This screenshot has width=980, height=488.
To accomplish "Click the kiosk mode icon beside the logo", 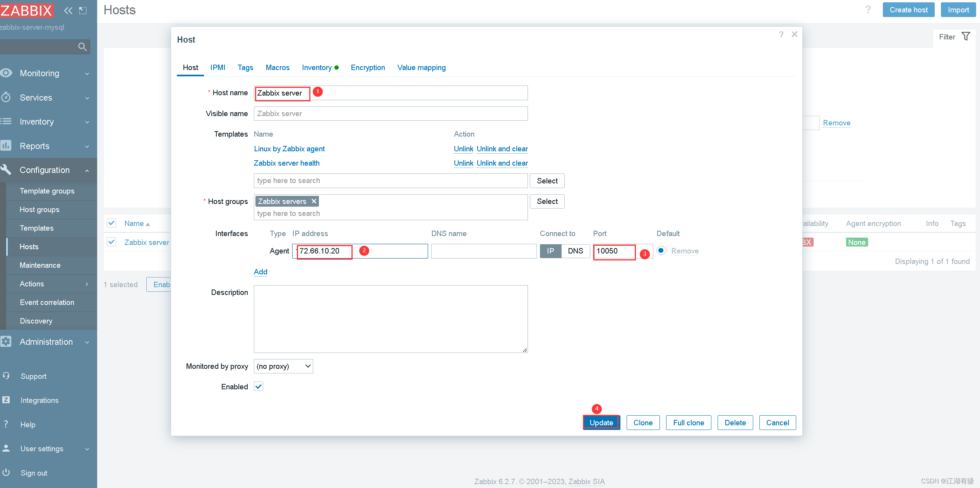I will coord(83,10).
